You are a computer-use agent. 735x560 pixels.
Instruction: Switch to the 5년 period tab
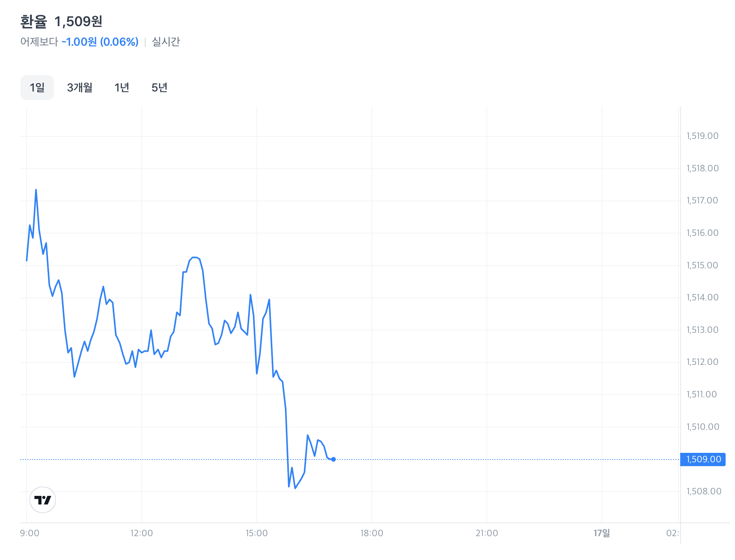click(x=159, y=88)
